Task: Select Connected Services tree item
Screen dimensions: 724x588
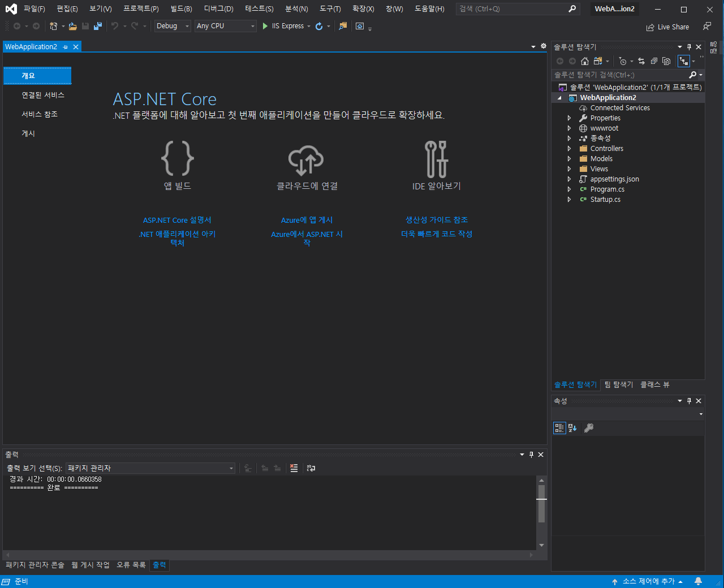Action: click(620, 108)
